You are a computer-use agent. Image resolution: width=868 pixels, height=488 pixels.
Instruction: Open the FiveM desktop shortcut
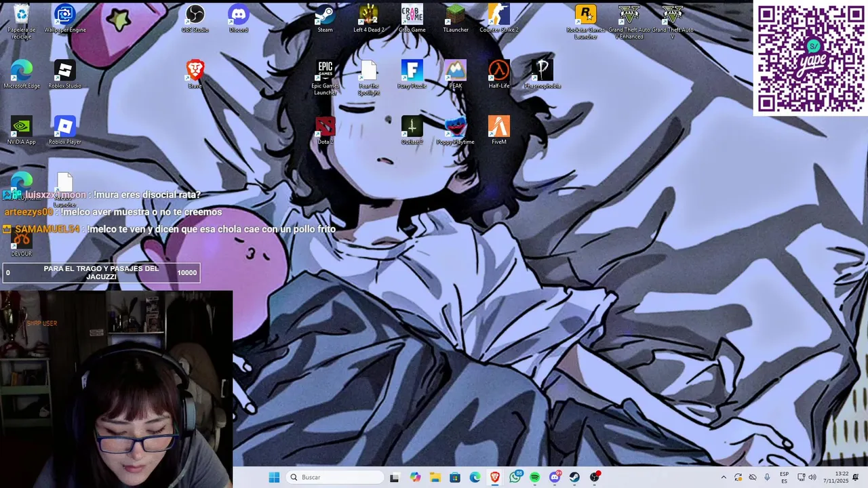click(x=499, y=130)
